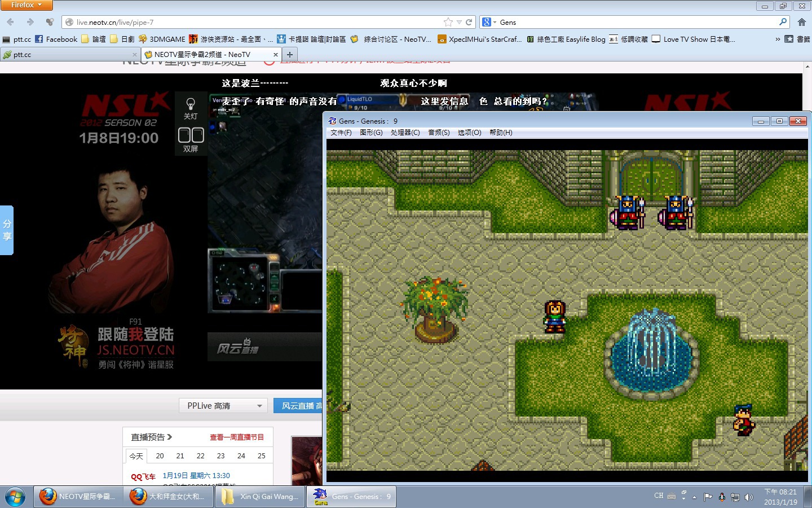Select day 20 in the schedule
This screenshot has width=812, height=508.
pyautogui.click(x=160, y=456)
